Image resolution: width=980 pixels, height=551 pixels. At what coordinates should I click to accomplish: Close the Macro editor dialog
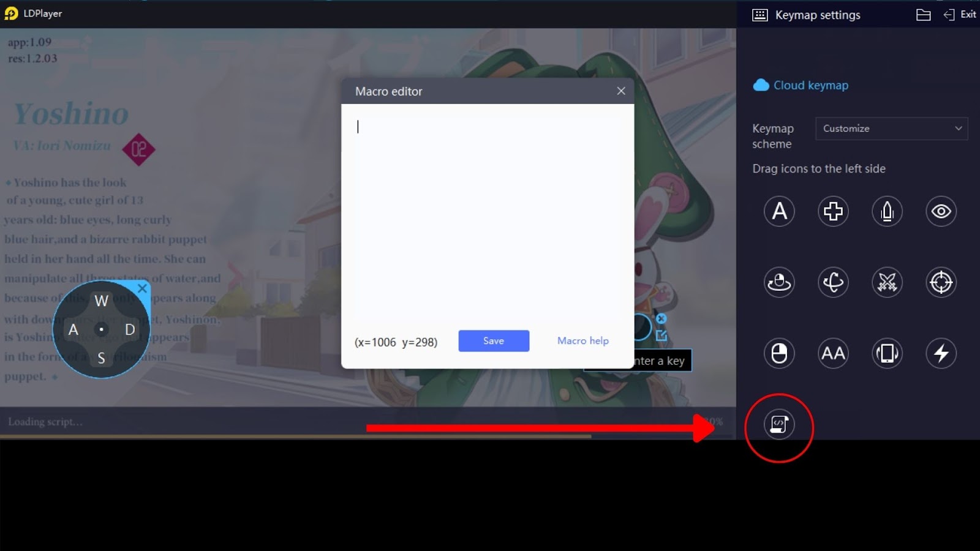tap(621, 91)
